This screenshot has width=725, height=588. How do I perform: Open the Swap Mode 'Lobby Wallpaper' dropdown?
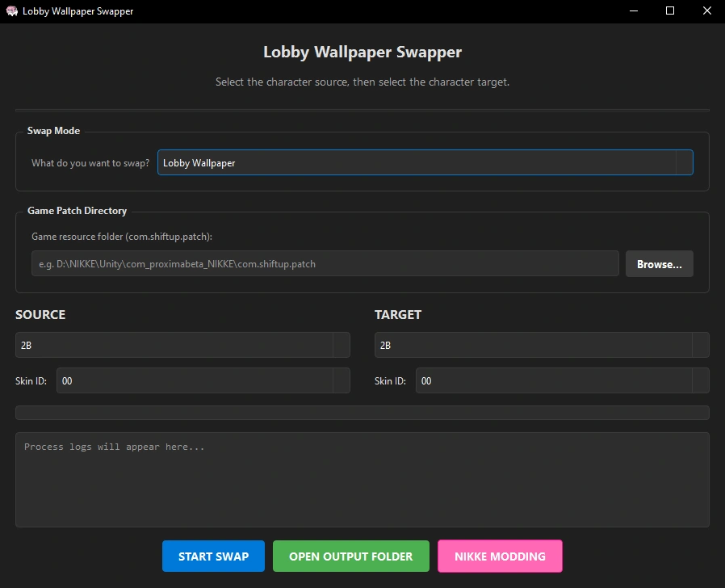(425, 162)
